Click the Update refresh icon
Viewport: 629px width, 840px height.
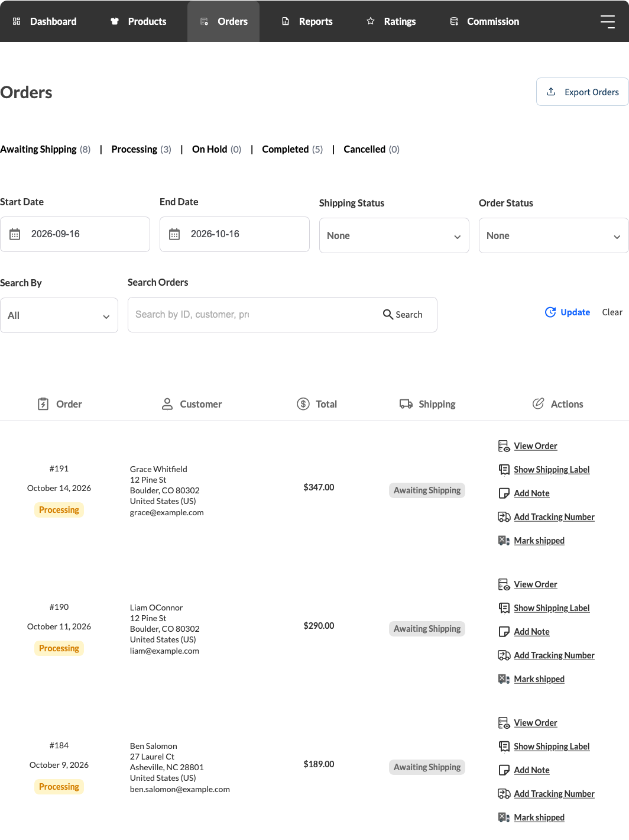coord(550,312)
